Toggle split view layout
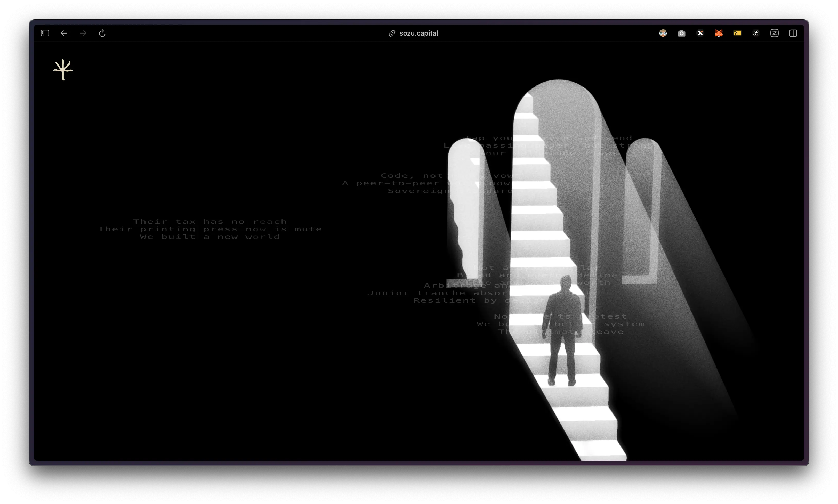 tap(793, 33)
